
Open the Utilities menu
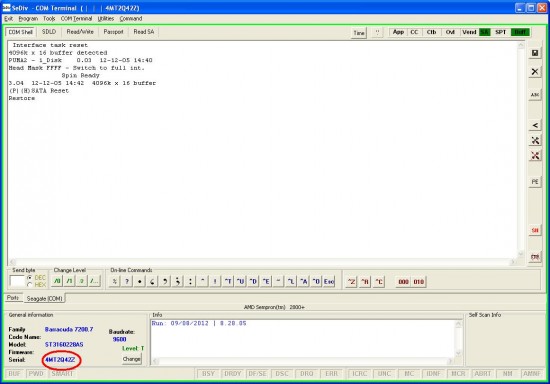[x=106, y=19]
